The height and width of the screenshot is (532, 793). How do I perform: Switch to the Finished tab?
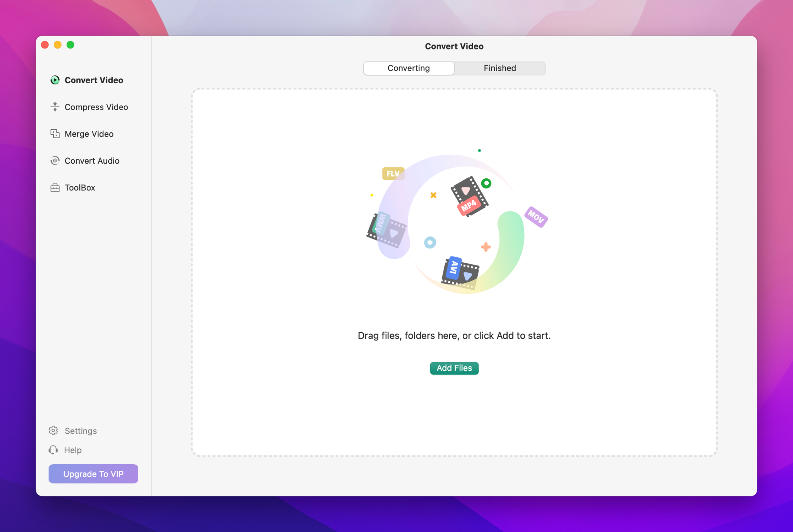499,68
